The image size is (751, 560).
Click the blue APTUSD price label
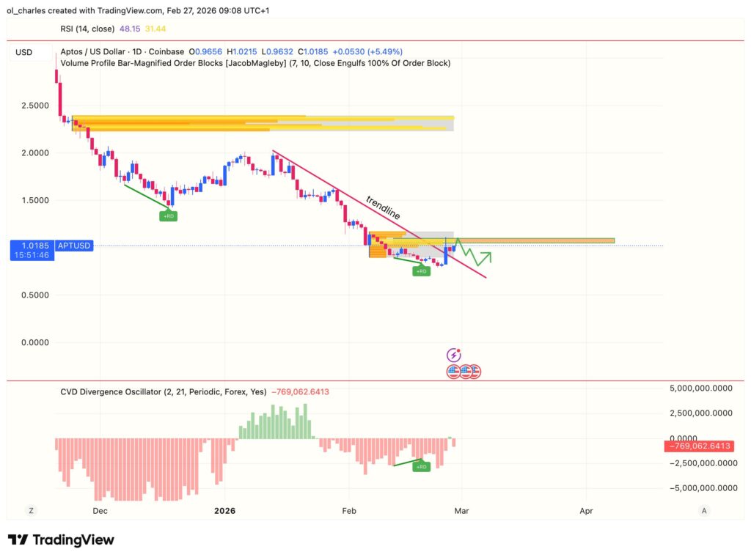(73, 246)
